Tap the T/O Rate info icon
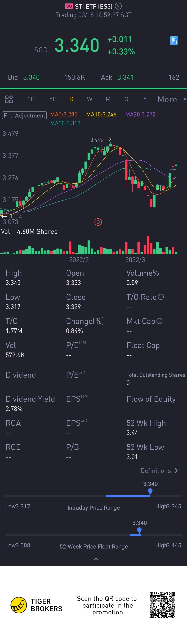Image resolution: width=187 pixels, height=644 pixels. coord(161,297)
